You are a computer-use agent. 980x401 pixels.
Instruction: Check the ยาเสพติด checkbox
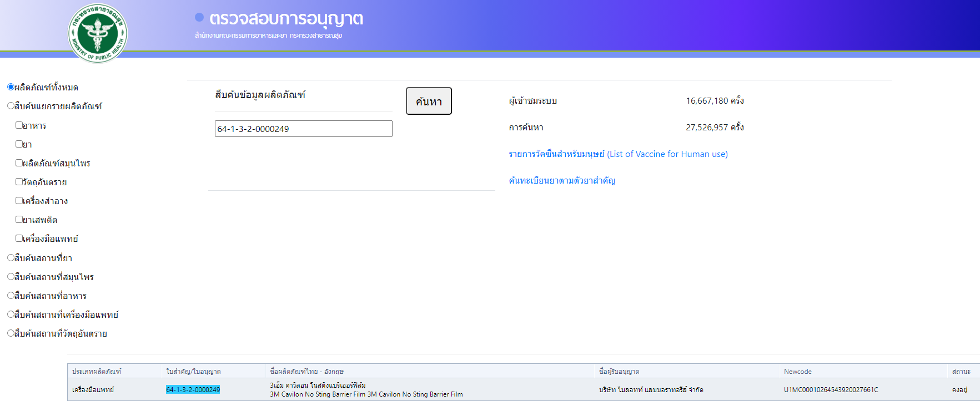(x=19, y=220)
